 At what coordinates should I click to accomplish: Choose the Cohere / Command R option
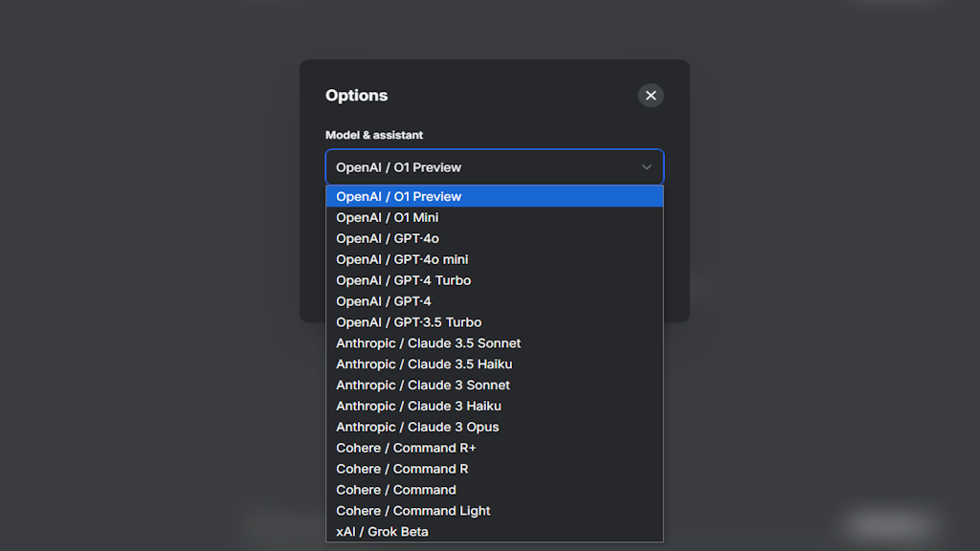(495, 469)
